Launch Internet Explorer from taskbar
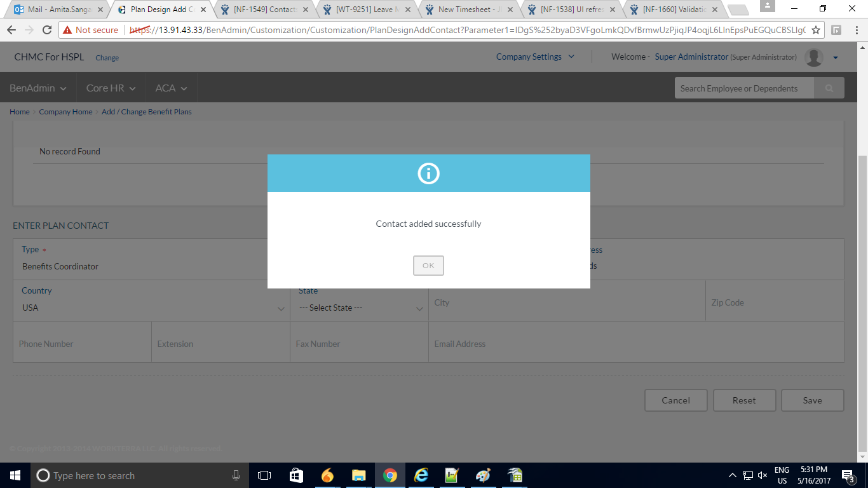This screenshot has width=868, height=488. [421, 475]
